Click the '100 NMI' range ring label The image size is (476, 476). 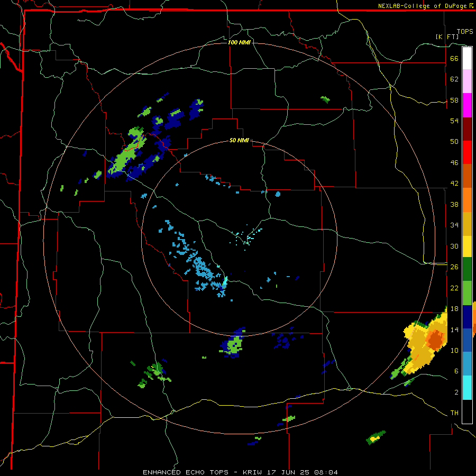tap(239, 42)
